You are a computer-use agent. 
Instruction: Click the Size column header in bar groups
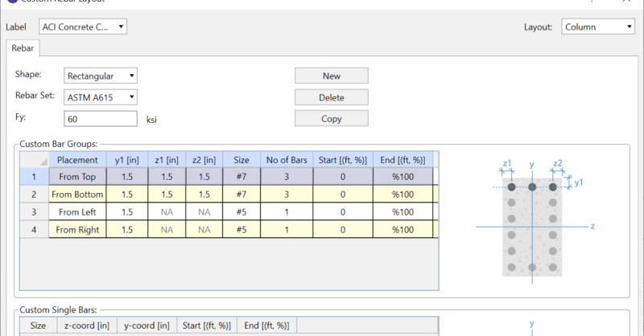tap(242, 160)
